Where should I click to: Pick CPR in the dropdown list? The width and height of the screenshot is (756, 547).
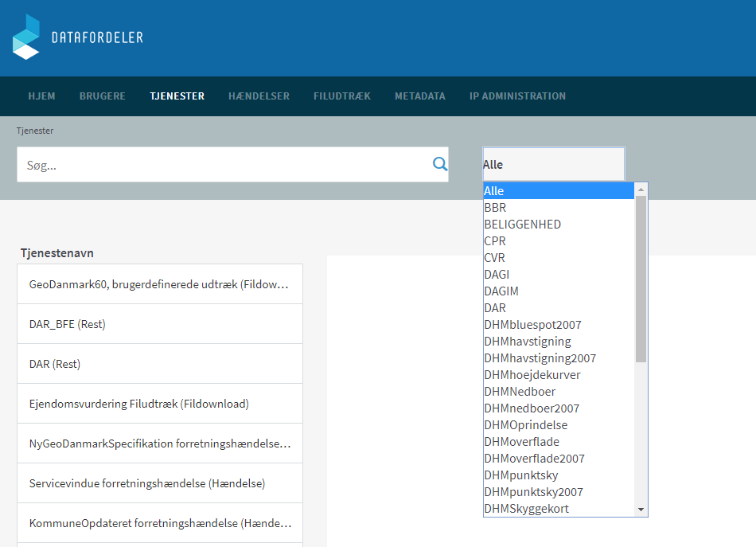(x=559, y=240)
